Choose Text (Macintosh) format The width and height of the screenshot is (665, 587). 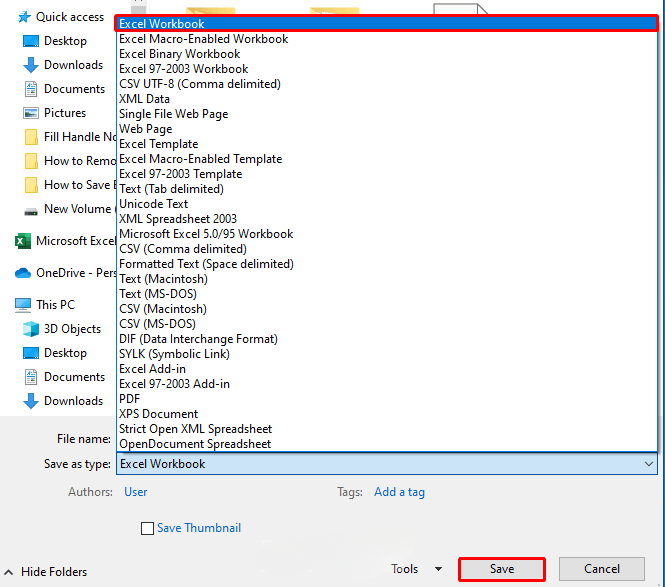386,279
